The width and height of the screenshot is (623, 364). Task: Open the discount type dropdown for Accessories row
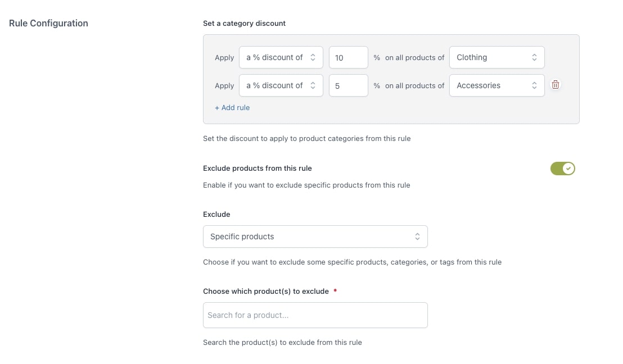click(x=281, y=85)
